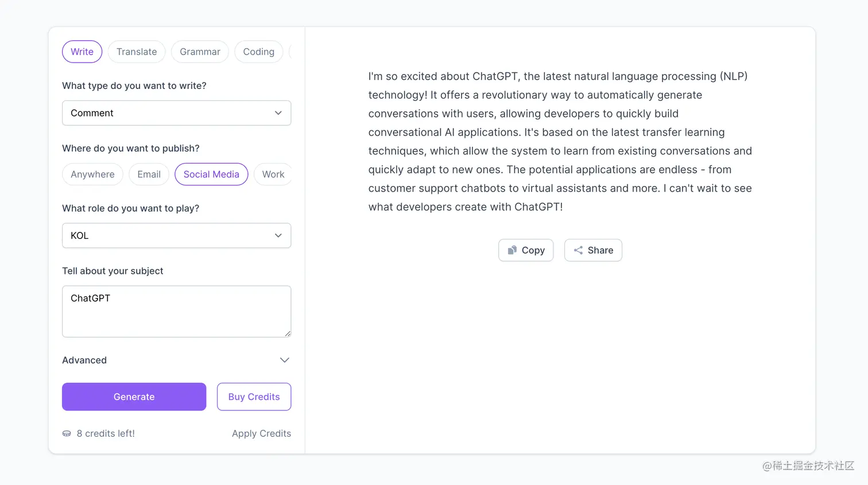Click the Buy Credits button

coord(254,397)
